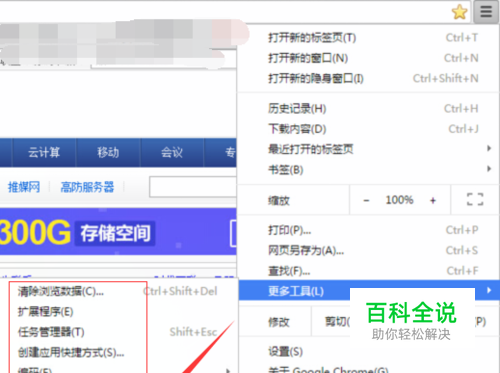
Task: Open 下载内容(D) from the menu
Action: pos(369,129)
